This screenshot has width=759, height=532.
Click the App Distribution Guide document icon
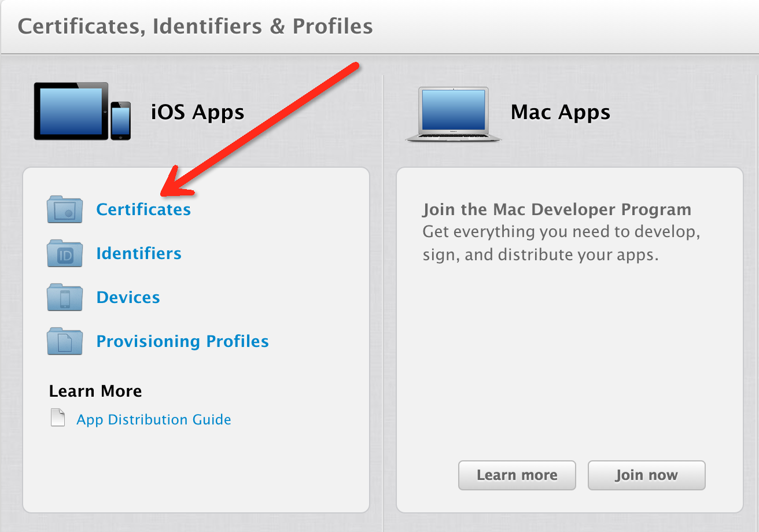[58, 418]
